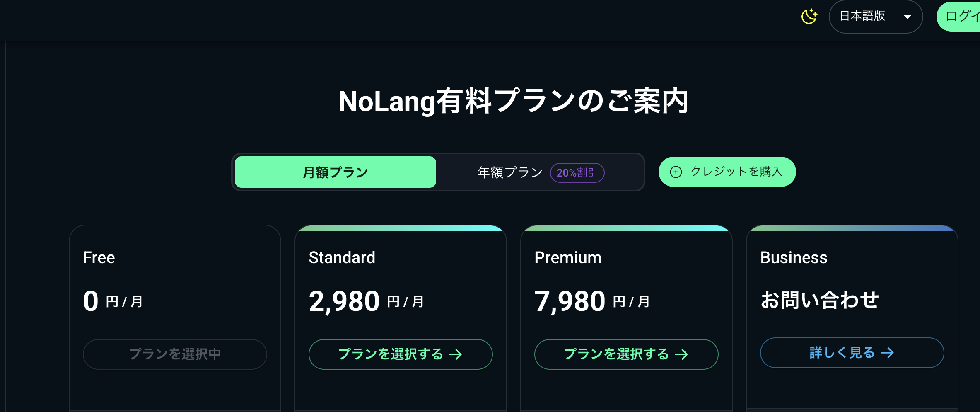Click the caret arrow in the language selector
The image size is (980, 412).
pos(907,17)
